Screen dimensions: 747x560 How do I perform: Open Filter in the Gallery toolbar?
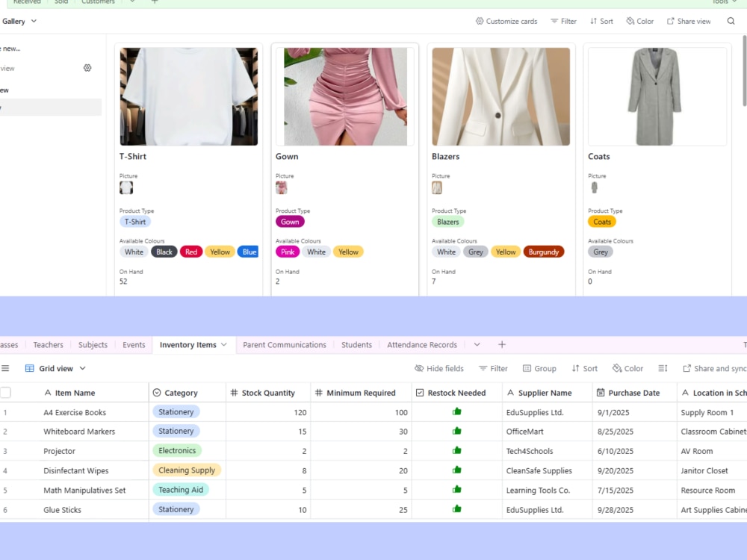tap(563, 21)
